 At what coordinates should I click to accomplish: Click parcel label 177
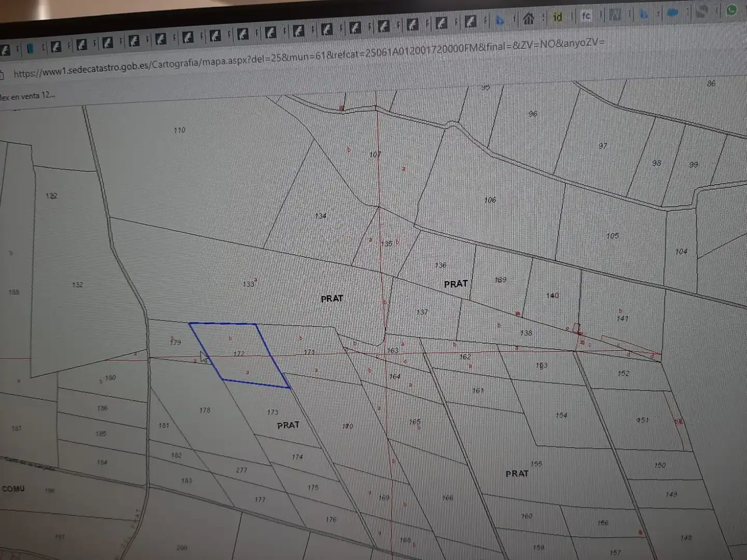pos(260,500)
